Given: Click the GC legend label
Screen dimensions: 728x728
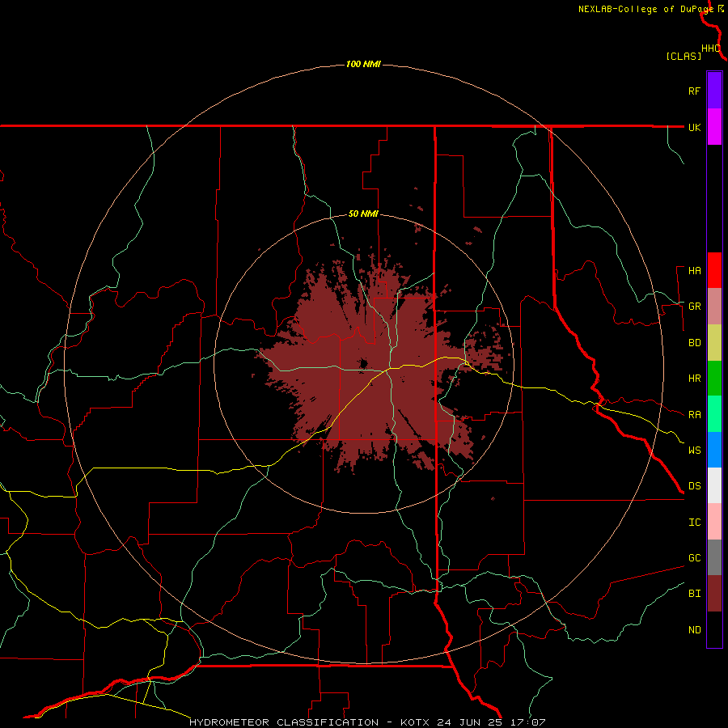Looking at the screenshot, I should click(x=694, y=558).
